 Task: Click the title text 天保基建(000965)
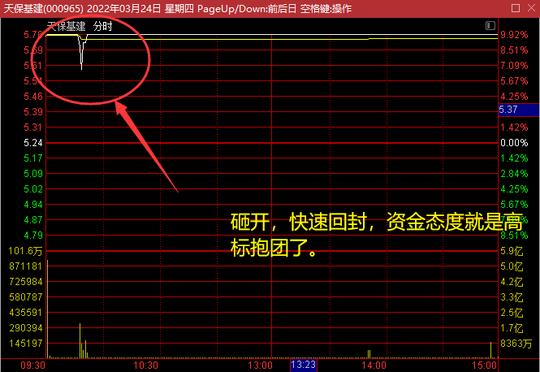(x=43, y=8)
